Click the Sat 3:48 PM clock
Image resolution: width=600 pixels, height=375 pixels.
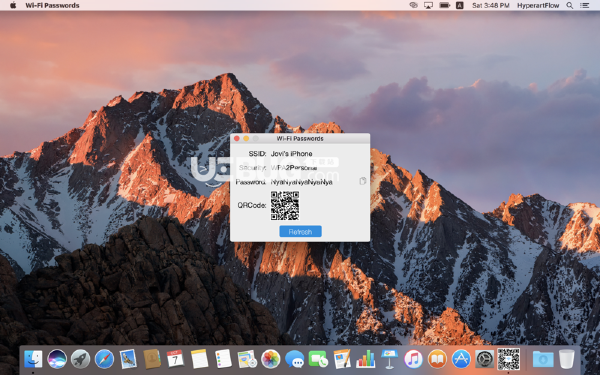point(491,5)
